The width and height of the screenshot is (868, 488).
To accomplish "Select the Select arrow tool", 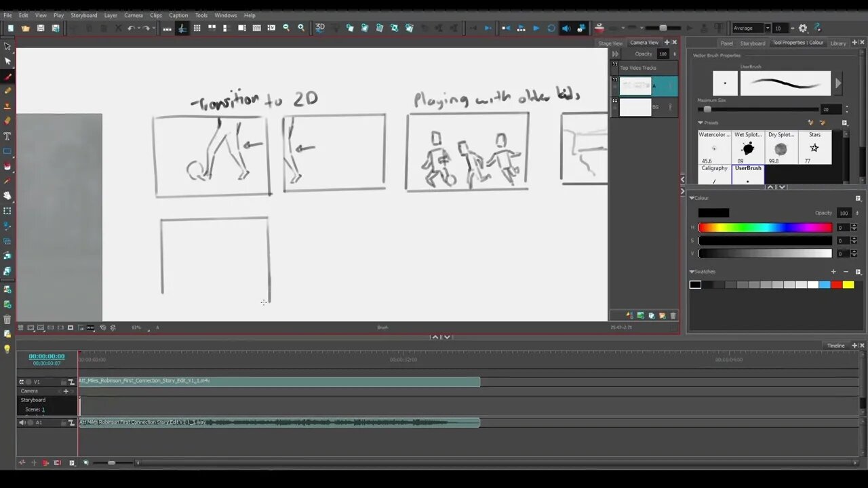I will pos(7,46).
